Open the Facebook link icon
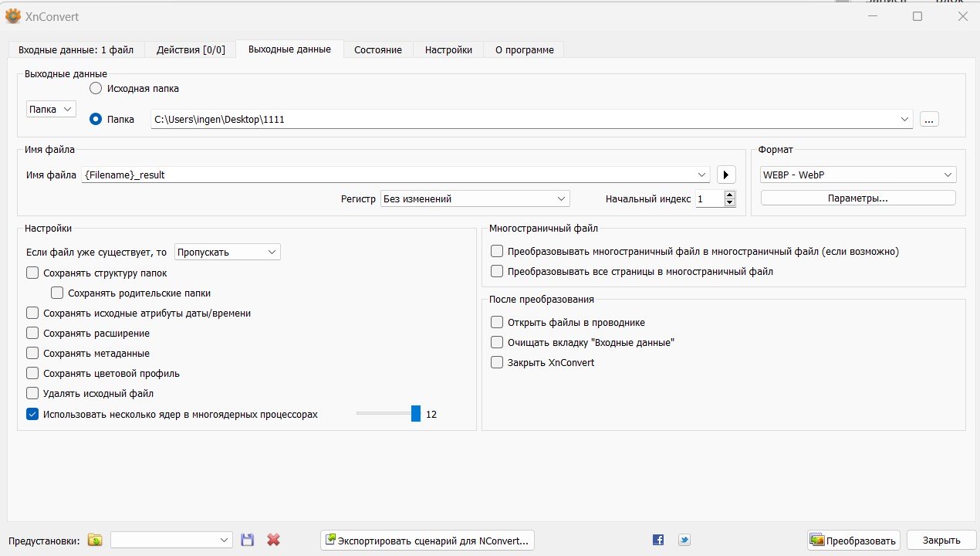Screen dimensions: 980x556 tap(658, 540)
